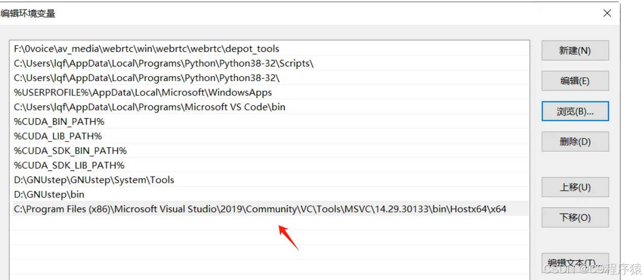Select the Python38-32\Scripts\ path entry
644x280 pixels.
tap(270, 63)
